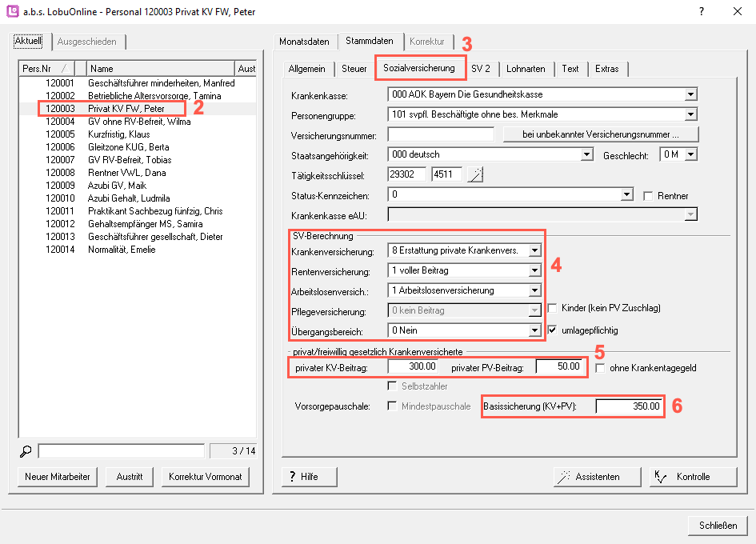Click the second Tätigkeitsschlüssel field showing 4511

(447, 174)
